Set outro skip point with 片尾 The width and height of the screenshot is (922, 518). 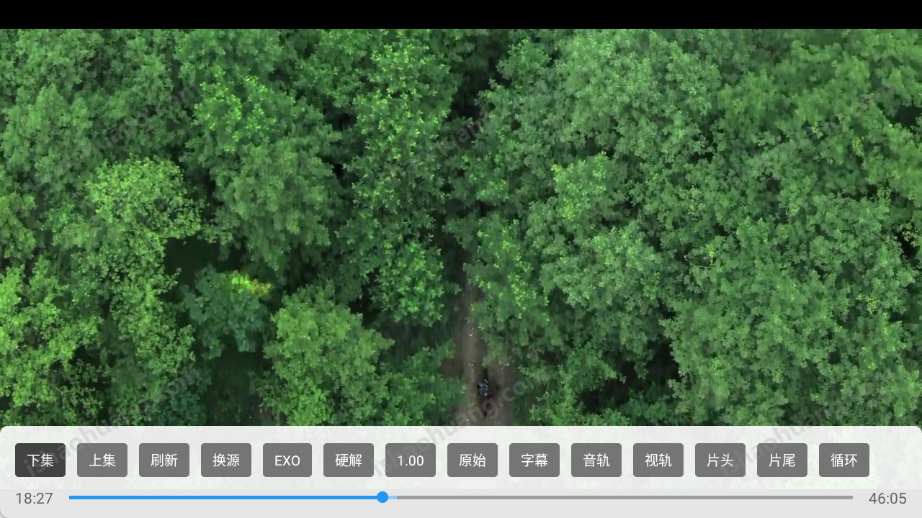coord(782,460)
